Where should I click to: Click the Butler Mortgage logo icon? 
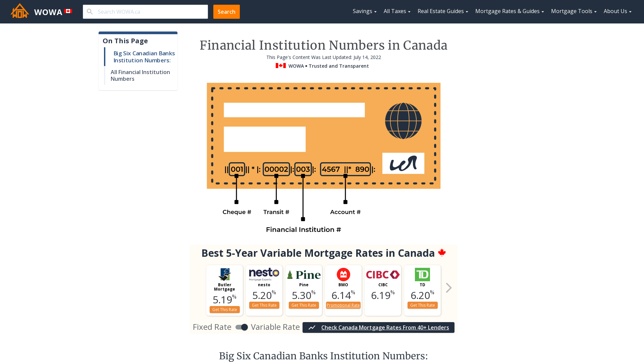[225, 275]
